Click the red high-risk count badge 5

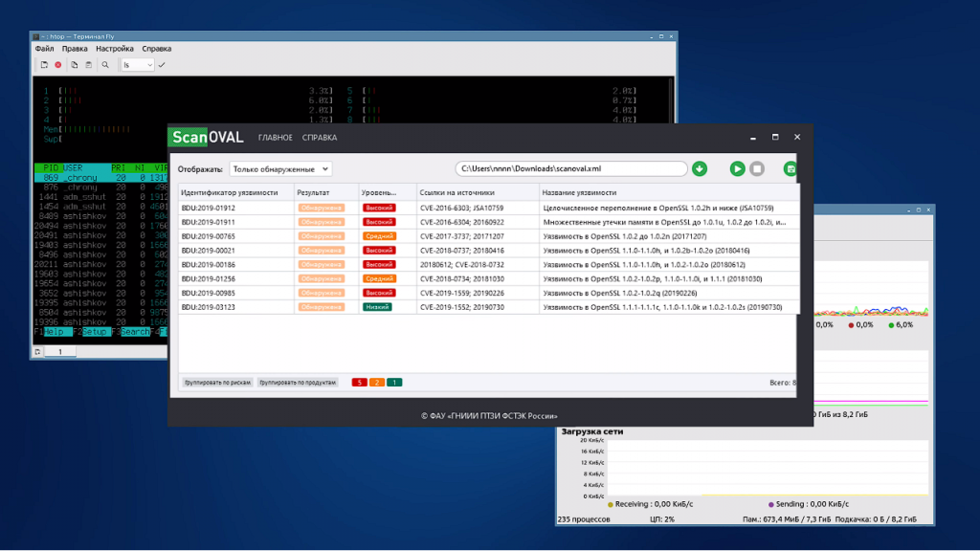click(360, 383)
